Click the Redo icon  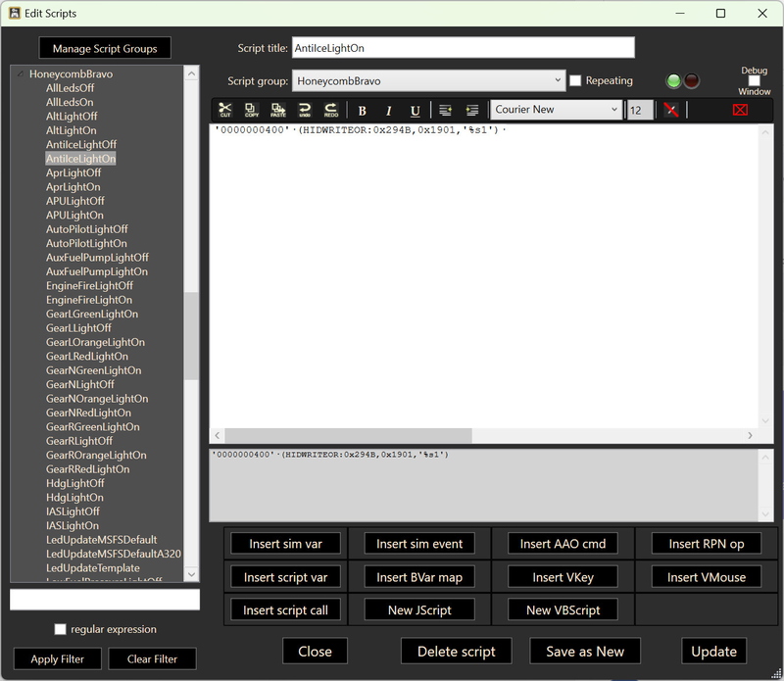329,110
